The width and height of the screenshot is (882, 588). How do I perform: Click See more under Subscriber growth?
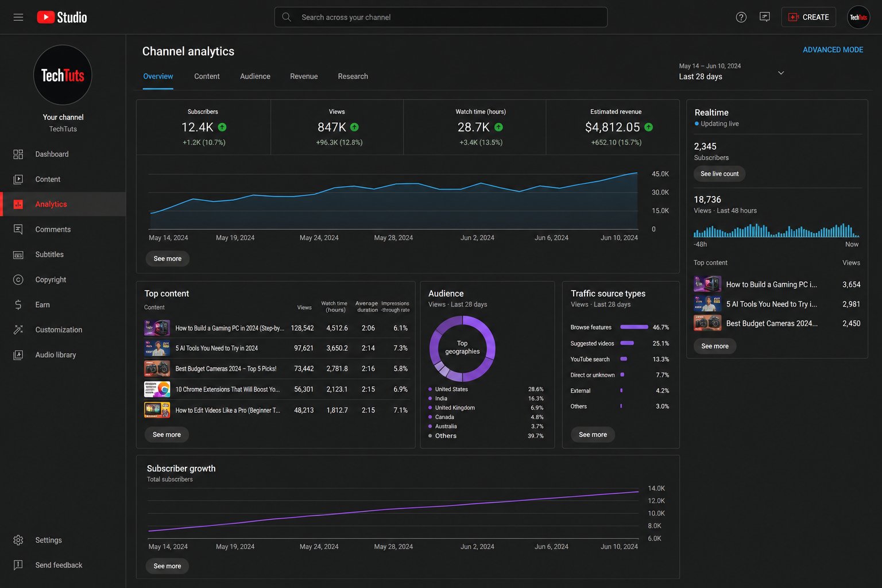(167, 566)
